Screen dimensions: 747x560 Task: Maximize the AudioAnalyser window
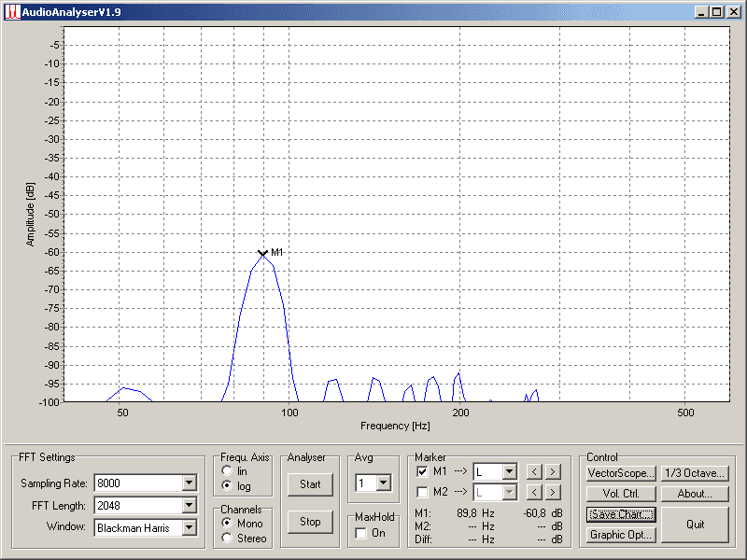click(x=716, y=12)
